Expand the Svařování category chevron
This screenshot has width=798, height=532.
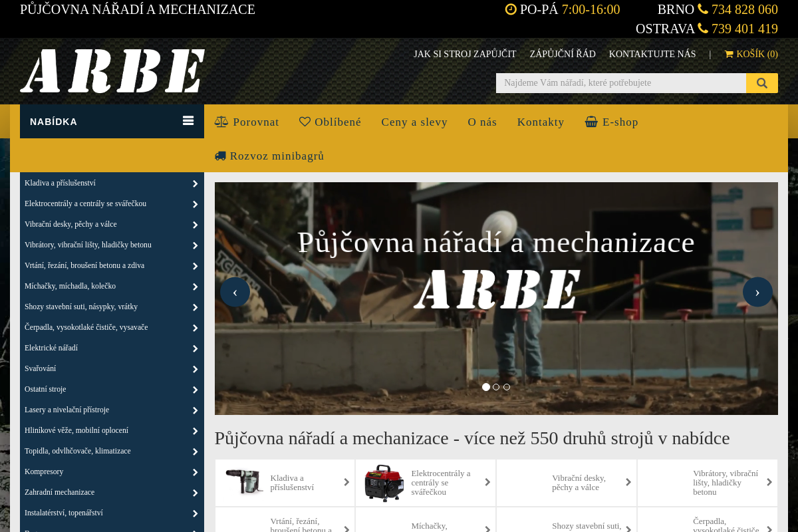pos(195,368)
